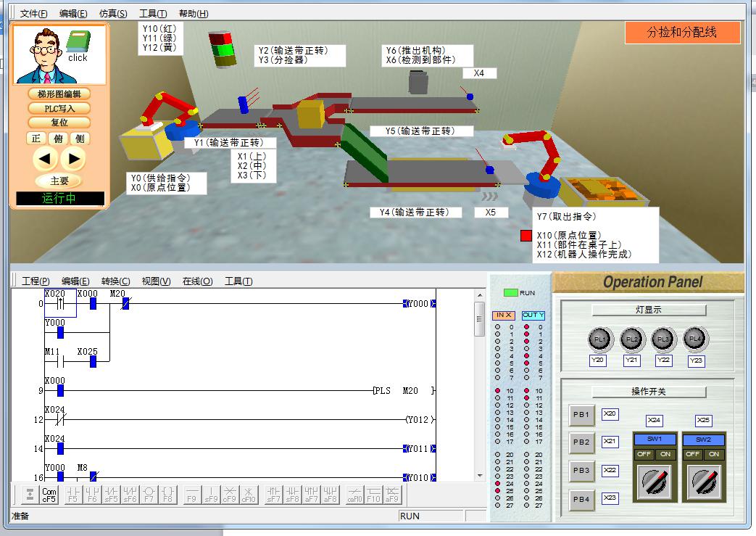The height and width of the screenshot is (536, 756).
Task: Open the 文件(F) menu
Action: (x=34, y=14)
